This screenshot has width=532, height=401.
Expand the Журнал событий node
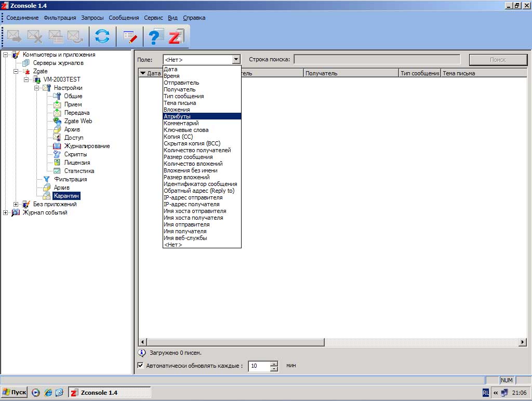tap(5, 212)
